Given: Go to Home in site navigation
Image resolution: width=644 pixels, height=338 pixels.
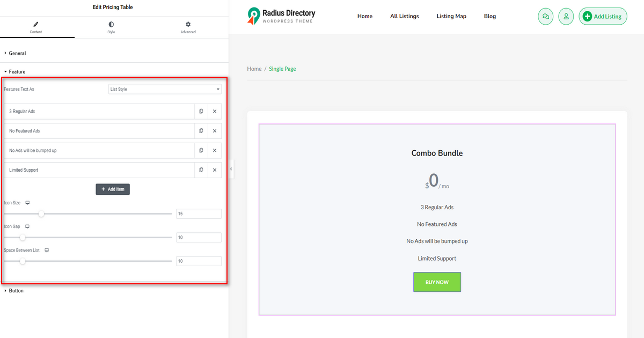Looking at the screenshot, I should click(365, 16).
